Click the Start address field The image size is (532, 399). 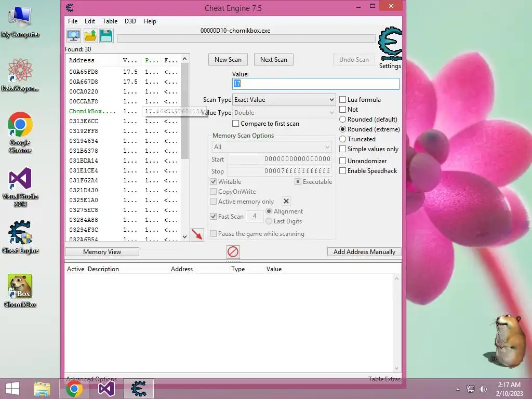[280, 159]
